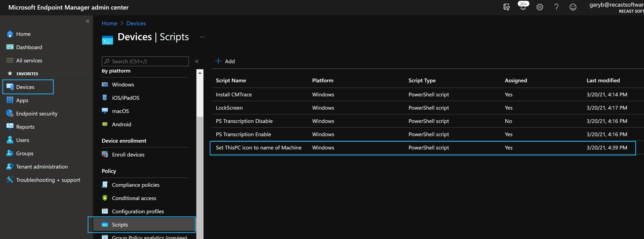Click the help question mark icon

pos(556,7)
